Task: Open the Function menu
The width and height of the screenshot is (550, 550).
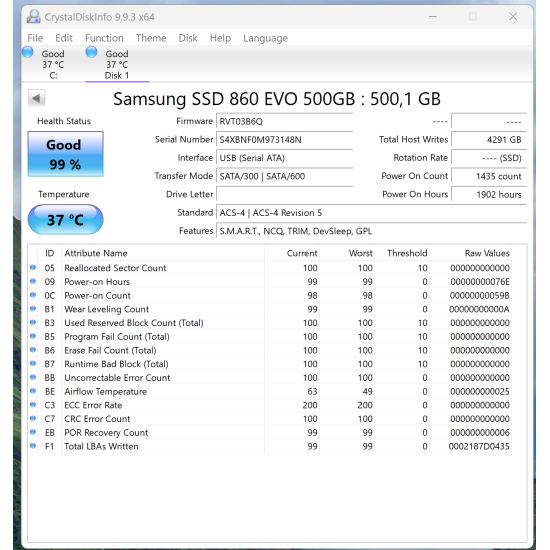Action: coord(104,38)
